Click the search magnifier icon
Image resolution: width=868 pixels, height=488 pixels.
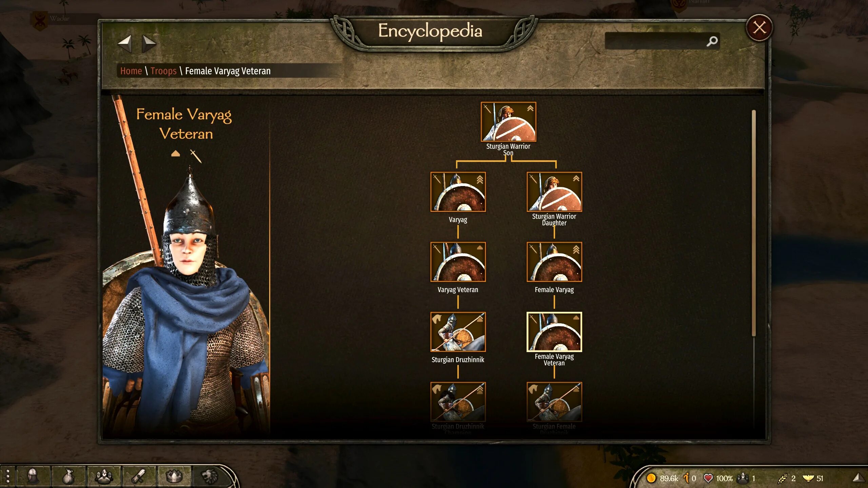pyautogui.click(x=712, y=41)
